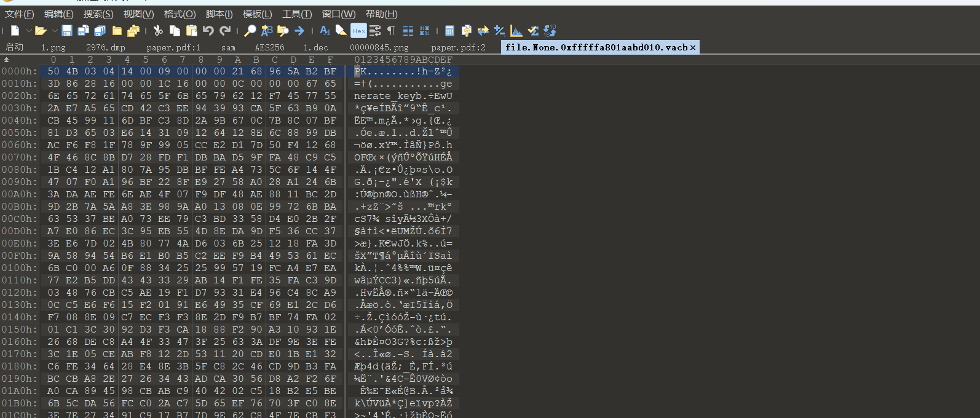This screenshot has height=418, width=980.
Task: Open the Histogram chart tool
Action: click(516, 31)
